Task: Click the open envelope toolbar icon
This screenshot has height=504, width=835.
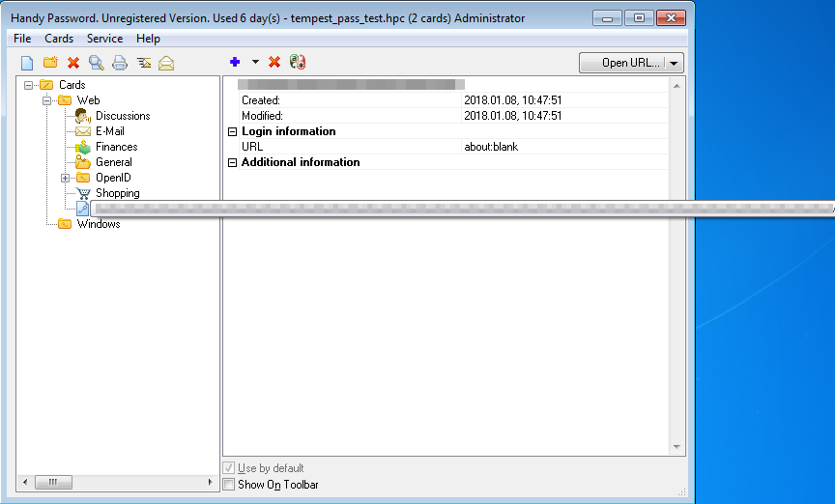Action: tap(166, 63)
